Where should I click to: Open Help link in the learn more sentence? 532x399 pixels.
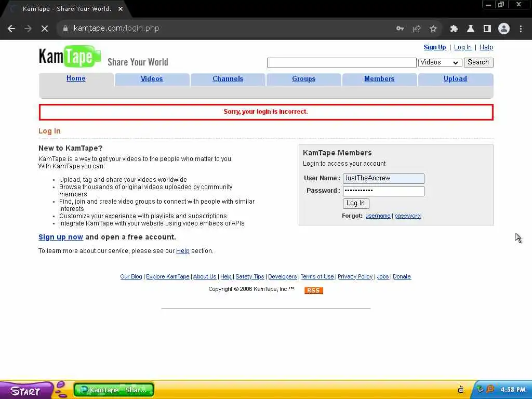pos(182,251)
